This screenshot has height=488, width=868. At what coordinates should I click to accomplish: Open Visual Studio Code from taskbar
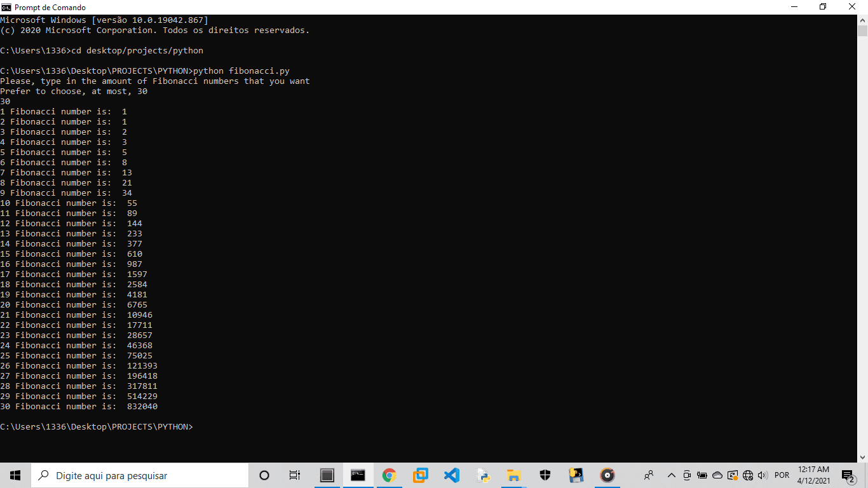coord(451,475)
